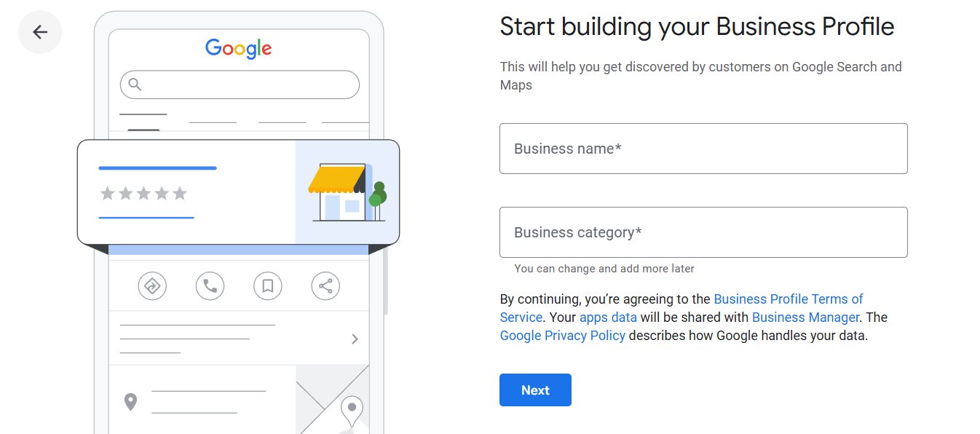Click the magnifier icon in the mockup search bar
Screen dimensions: 980x434
(x=135, y=84)
